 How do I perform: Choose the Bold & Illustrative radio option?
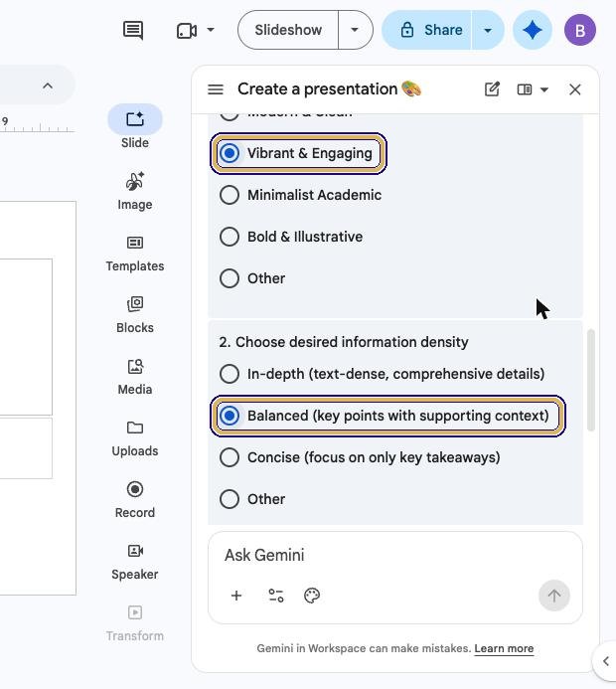click(x=291, y=237)
